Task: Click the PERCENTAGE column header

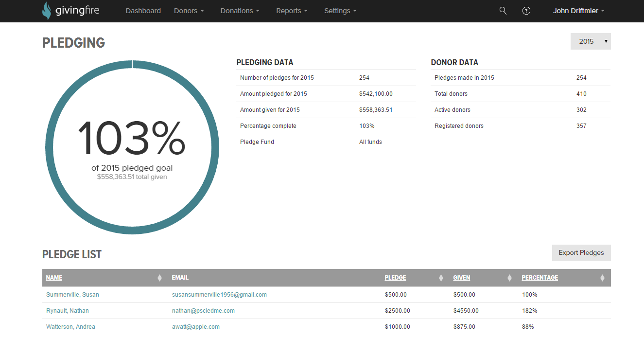Action: point(540,278)
